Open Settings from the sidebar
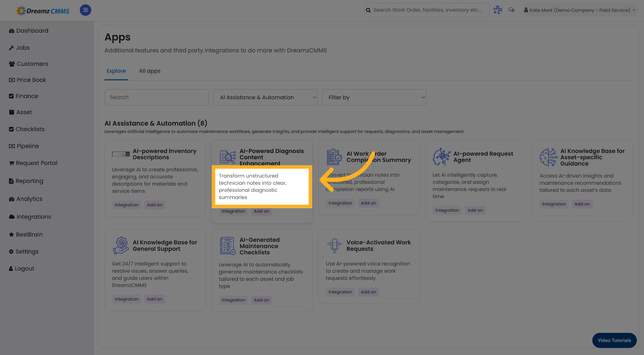The width and height of the screenshot is (644, 355). pos(27,252)
